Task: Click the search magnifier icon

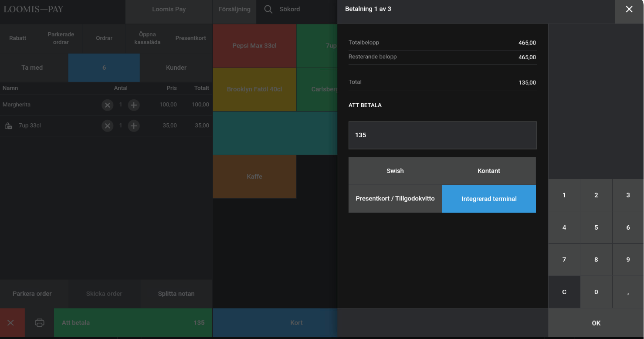Action: [268, 10]
